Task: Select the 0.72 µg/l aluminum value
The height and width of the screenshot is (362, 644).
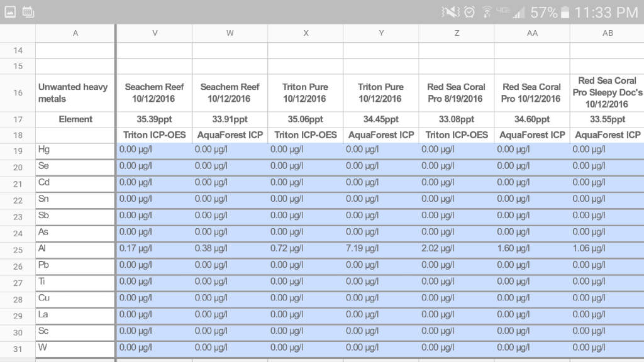Action: click(x=306, y=250)
